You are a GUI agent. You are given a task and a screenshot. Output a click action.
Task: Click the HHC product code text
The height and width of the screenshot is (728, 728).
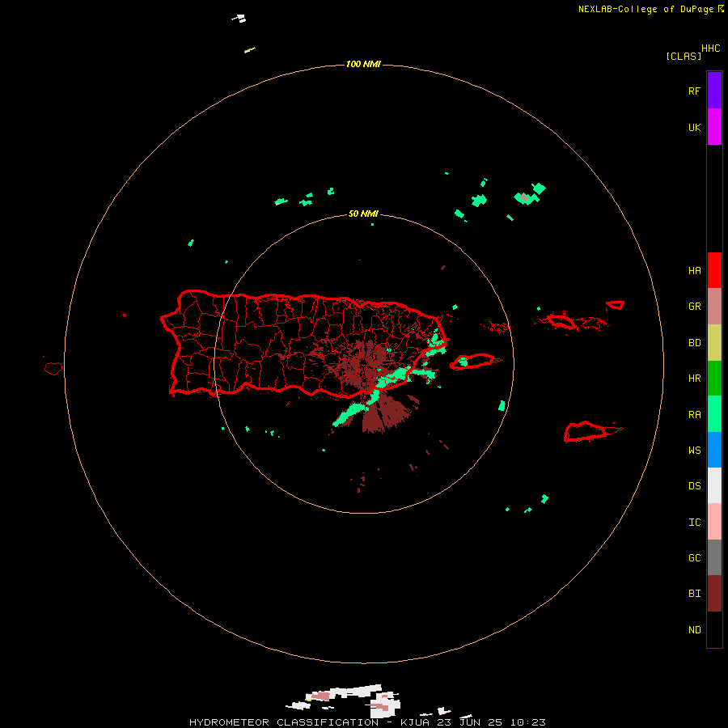[711, 49]
